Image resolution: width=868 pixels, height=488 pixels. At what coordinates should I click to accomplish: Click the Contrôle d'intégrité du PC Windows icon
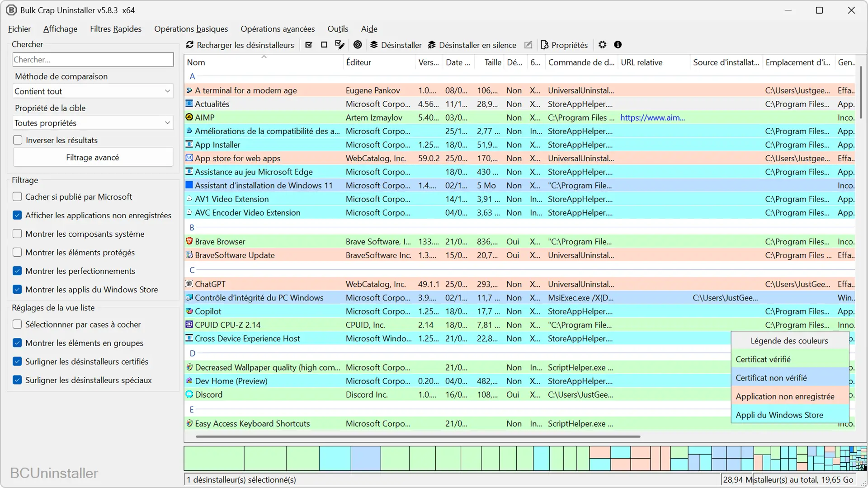pos(189,297)
